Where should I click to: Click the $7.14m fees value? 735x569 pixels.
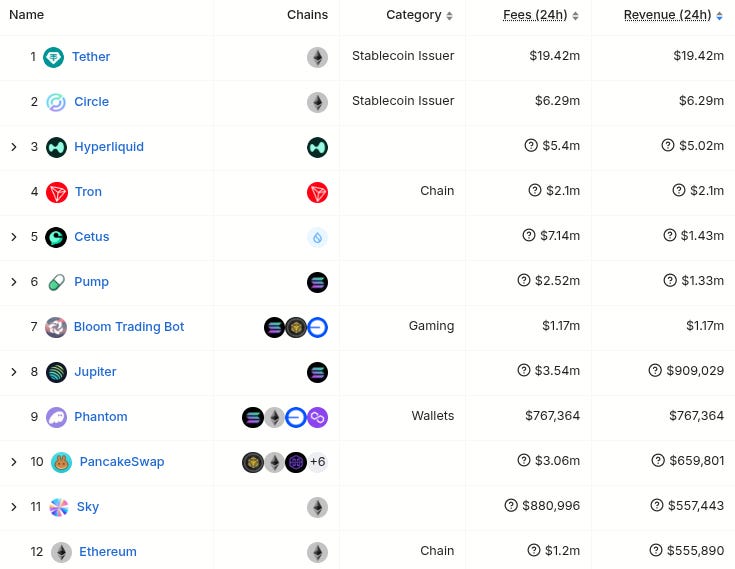(560, 236)
